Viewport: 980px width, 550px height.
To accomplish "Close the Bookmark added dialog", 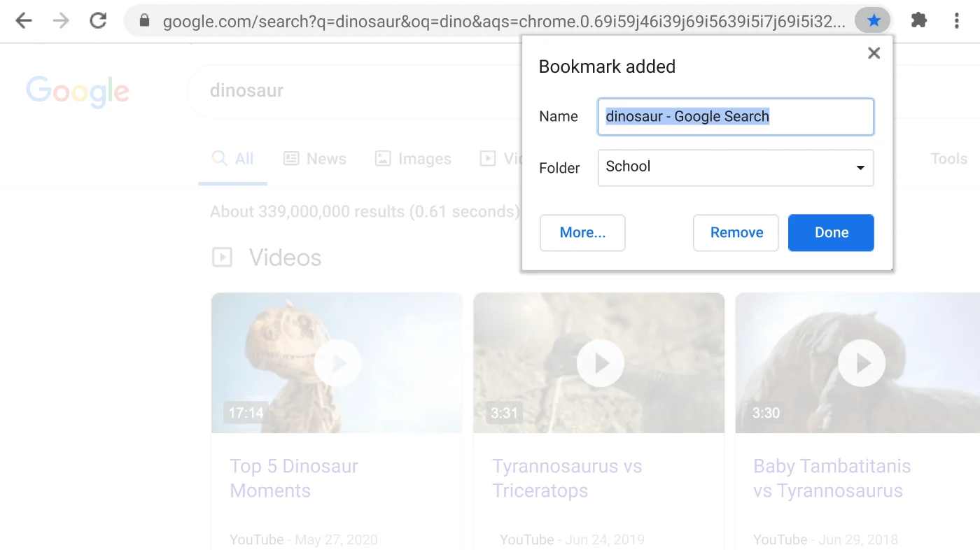I will (874, 52).
